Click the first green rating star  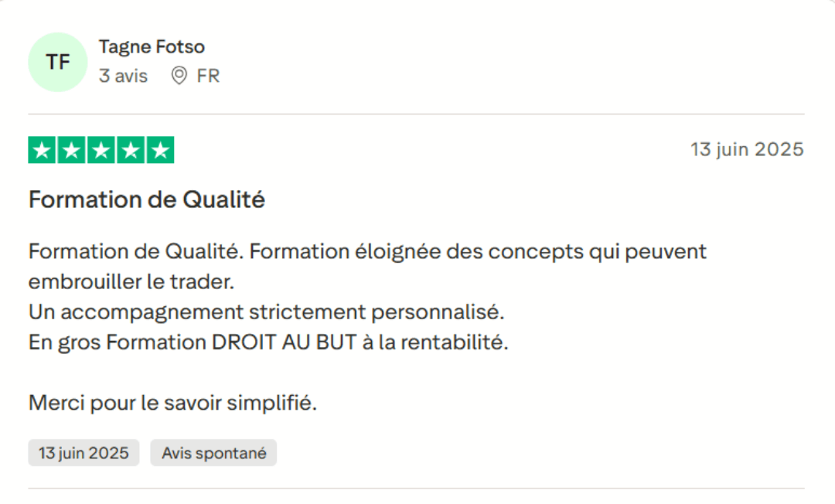(43, 150)
